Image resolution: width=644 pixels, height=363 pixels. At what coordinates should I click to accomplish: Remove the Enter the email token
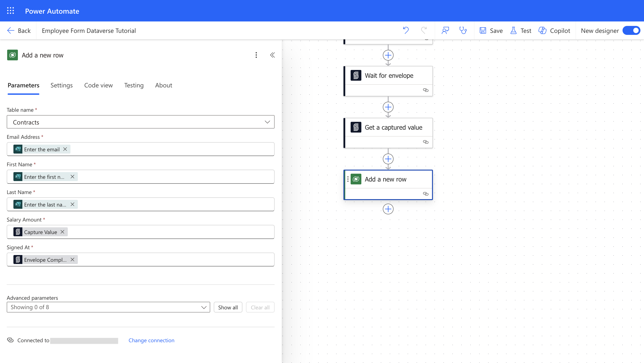point(65,149)
